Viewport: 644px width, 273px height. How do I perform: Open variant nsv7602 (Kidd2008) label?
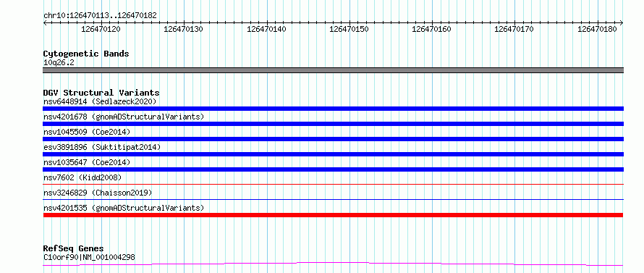(x=82, y=177)
